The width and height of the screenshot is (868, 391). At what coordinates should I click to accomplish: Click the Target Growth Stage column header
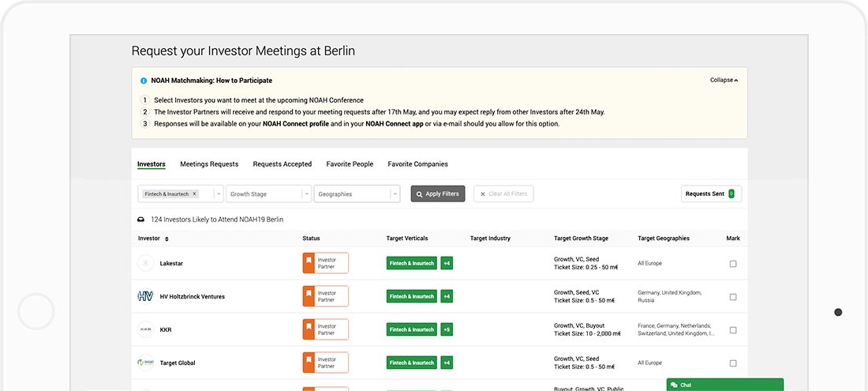tap(581, 239)
